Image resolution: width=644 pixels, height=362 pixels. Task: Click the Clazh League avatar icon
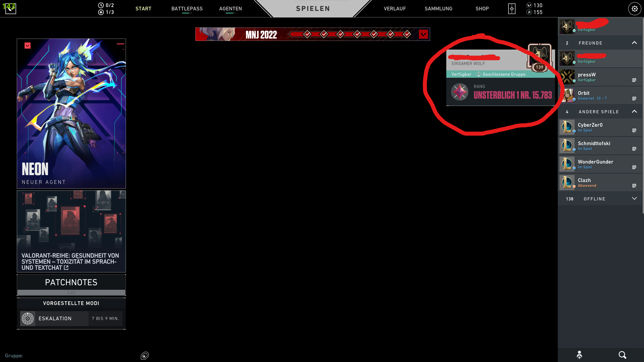tap(567, 183)
